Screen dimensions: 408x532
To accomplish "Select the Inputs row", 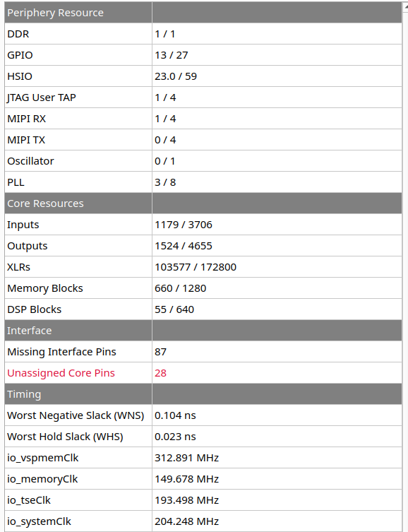I will click(203, 225).
